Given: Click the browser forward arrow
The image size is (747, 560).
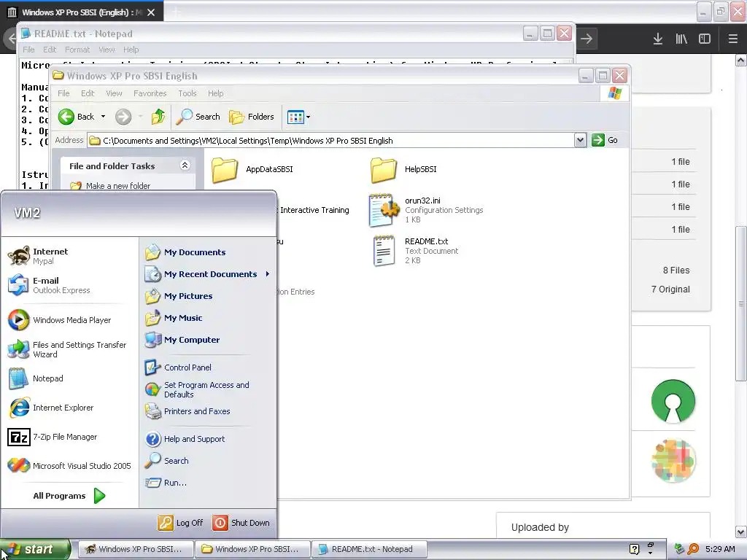Looking at the screenshot, I should [587, 39].
